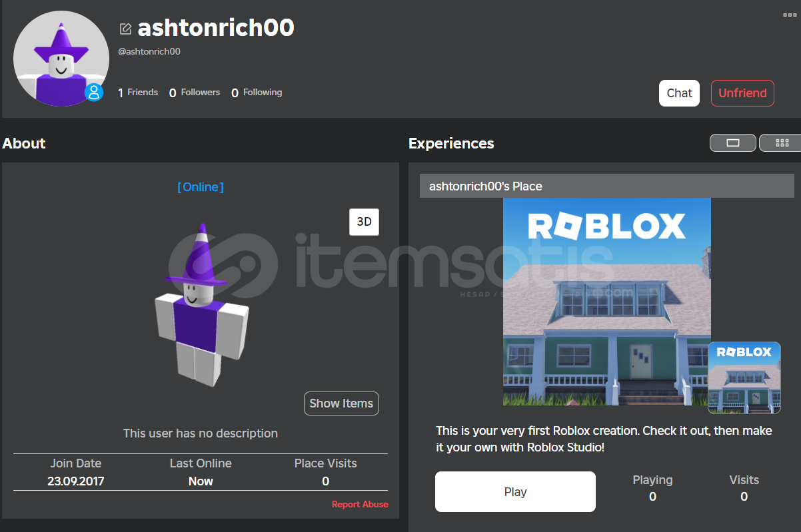This screenshot has width=801, height=532.
Task: View the 0 Followers list
Action: click(x=195, y=93)
